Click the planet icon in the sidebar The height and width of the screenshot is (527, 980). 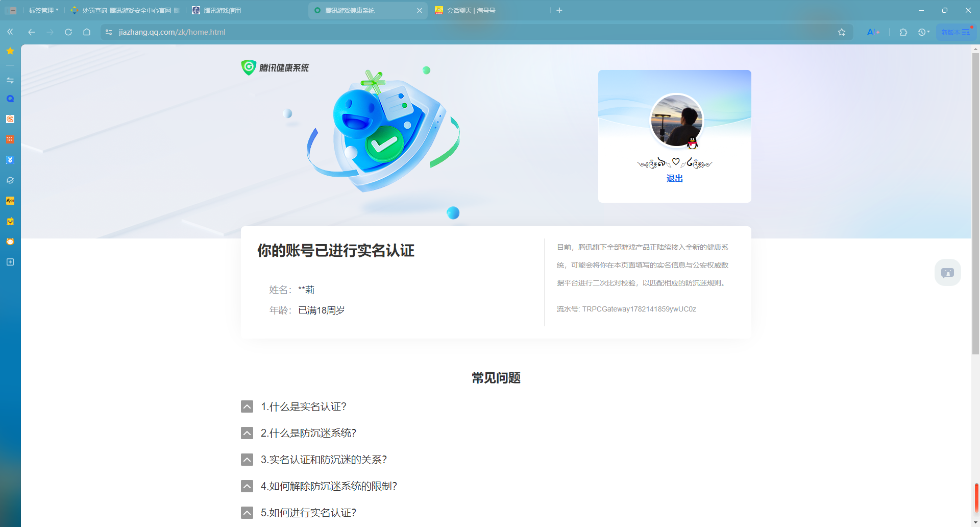tap(10, 180)
